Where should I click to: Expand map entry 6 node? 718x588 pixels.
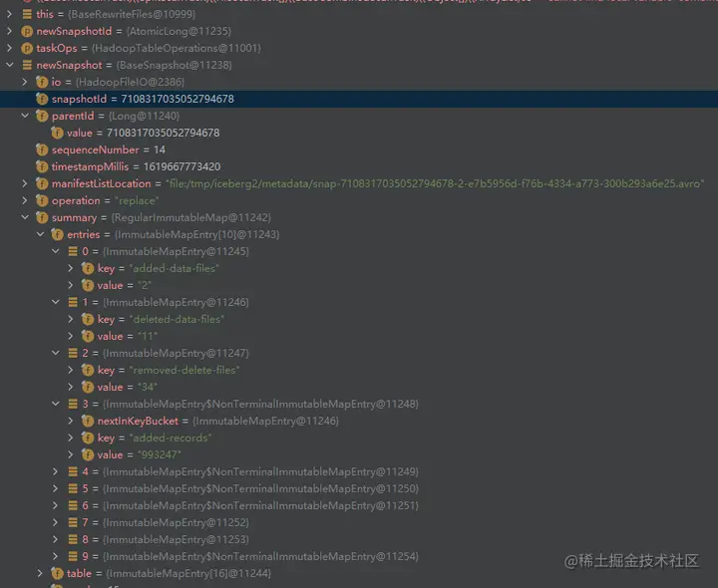(x=56, y=505)
